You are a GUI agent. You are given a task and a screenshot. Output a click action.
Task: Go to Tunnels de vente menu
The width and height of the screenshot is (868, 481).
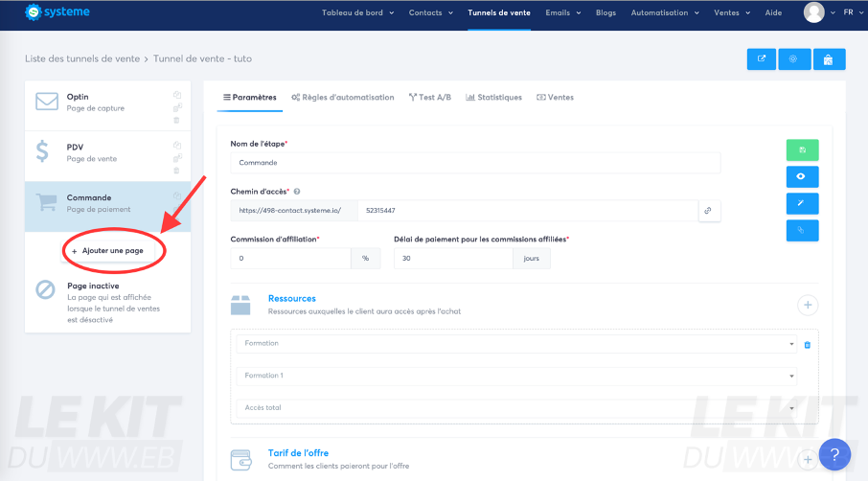pyautogui.click(x=499, y=12)
